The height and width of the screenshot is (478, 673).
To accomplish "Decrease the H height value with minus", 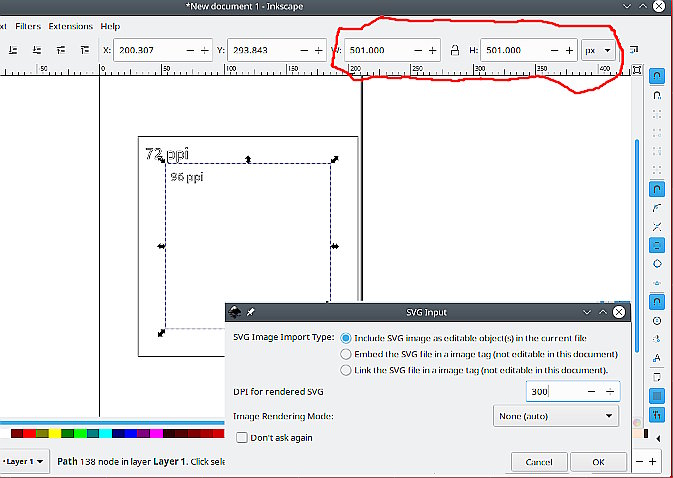I will click(x=555, y=51).
